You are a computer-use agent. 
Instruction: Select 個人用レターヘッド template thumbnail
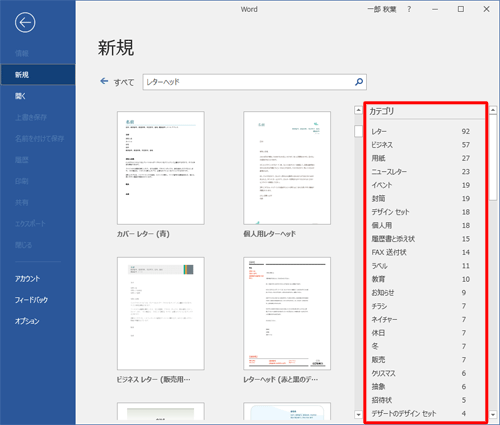coord(287,168)
